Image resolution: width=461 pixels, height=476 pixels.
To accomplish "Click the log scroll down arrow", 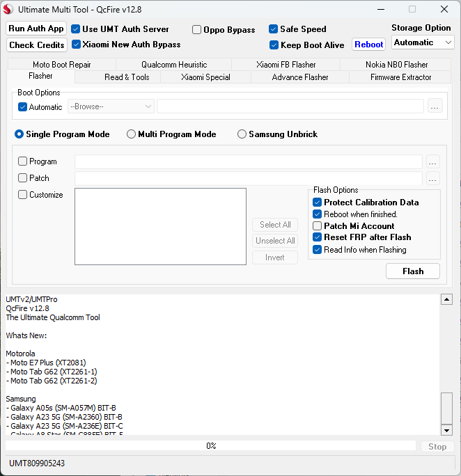I will point(446,430).
